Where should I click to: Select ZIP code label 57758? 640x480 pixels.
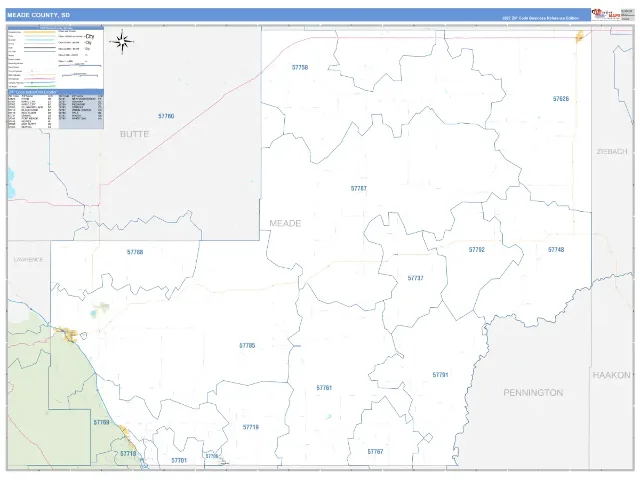(x=300, y=68)
